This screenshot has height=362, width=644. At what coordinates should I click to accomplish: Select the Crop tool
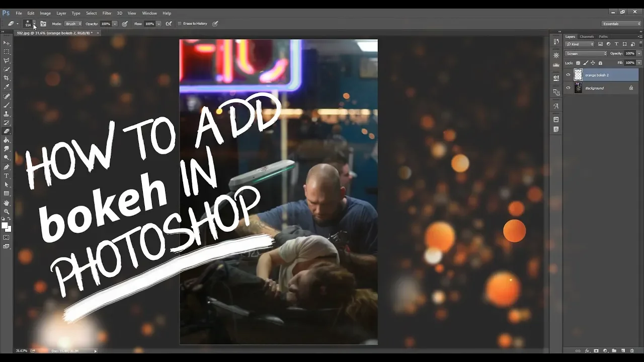7,78
